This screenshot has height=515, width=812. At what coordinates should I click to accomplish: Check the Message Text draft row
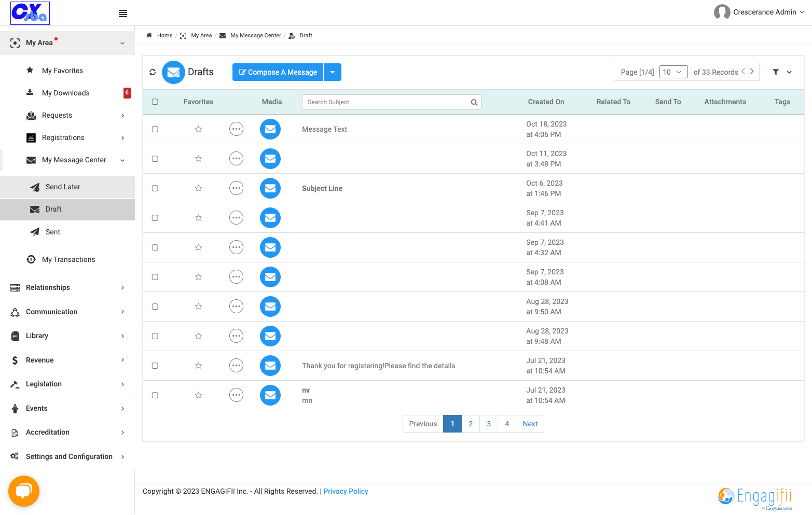click(155, 129)
